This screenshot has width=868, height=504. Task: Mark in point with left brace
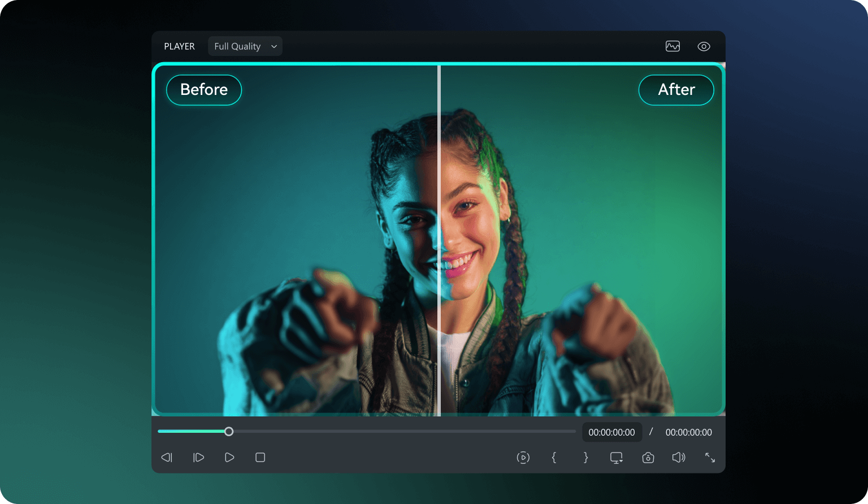point(554,458)
